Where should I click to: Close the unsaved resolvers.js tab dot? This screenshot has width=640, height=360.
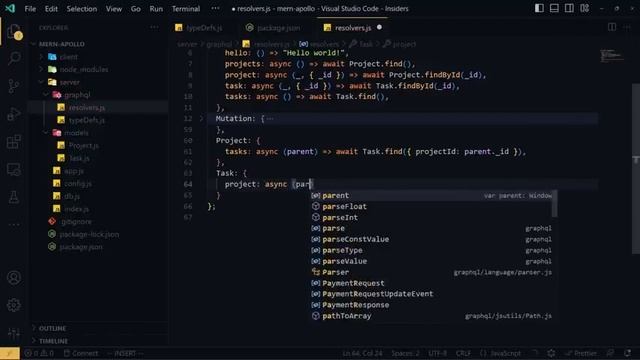pos(379,27)
